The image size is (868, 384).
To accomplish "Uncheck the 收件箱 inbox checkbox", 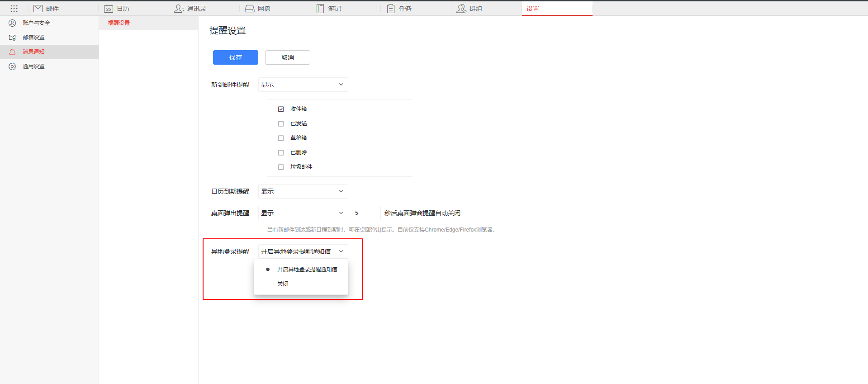I will click(x=281, y=109).
